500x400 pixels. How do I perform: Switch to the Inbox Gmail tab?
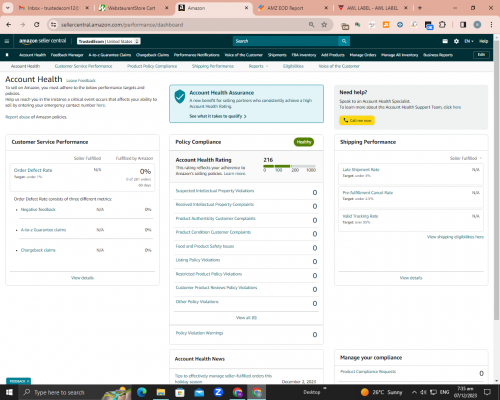point(53,8)
